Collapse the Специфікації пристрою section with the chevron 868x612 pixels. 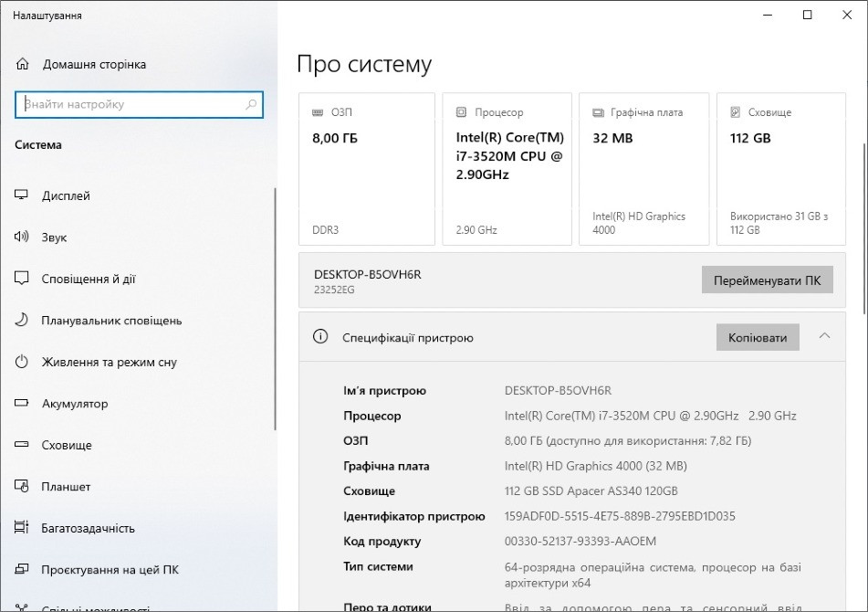click(x=824, y=336)
